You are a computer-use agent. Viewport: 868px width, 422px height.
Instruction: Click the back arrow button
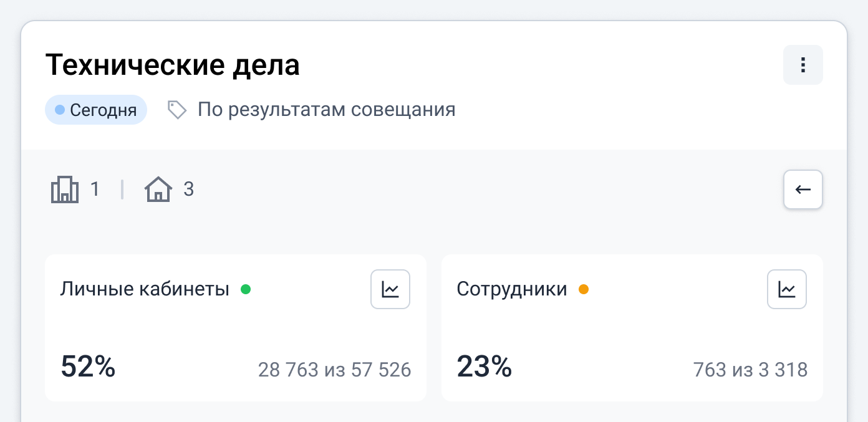(803, 189)
